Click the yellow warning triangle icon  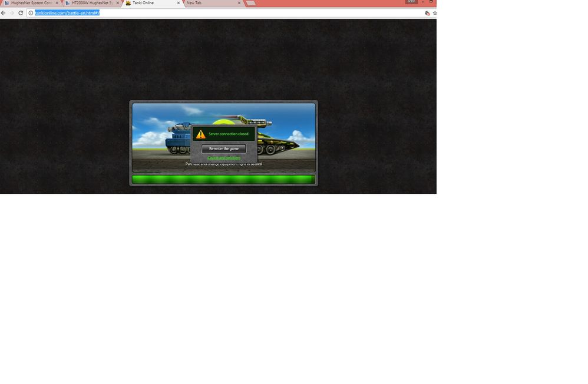click(201, 134)
